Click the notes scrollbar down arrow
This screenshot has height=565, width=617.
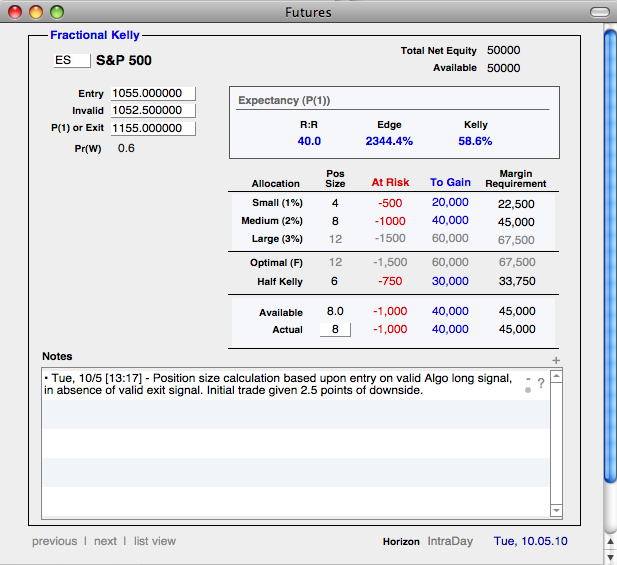[x=556, y=510]
